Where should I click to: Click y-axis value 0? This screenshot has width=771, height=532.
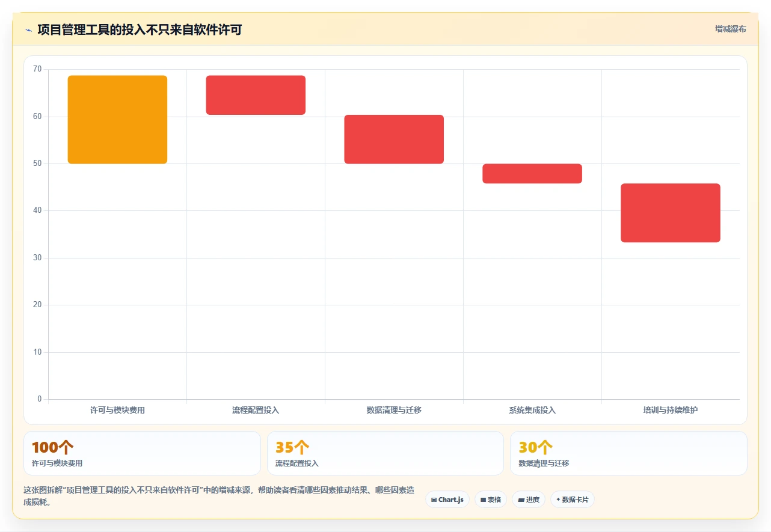pyautogui.click(x=40, y=399)
